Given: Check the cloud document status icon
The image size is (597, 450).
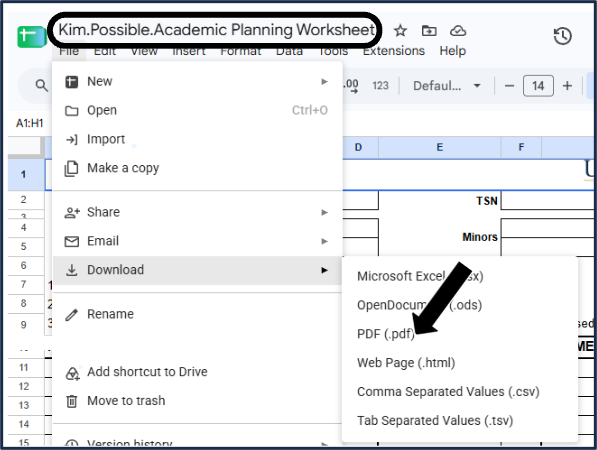Looking at the screenshot, I should click(458, 30).
